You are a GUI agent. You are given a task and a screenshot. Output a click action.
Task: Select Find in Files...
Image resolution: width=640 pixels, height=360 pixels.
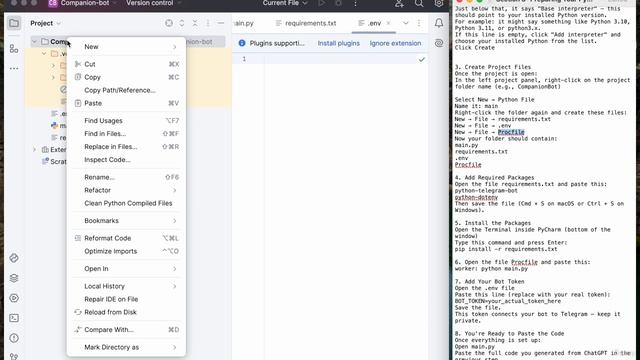coord(126,134)
